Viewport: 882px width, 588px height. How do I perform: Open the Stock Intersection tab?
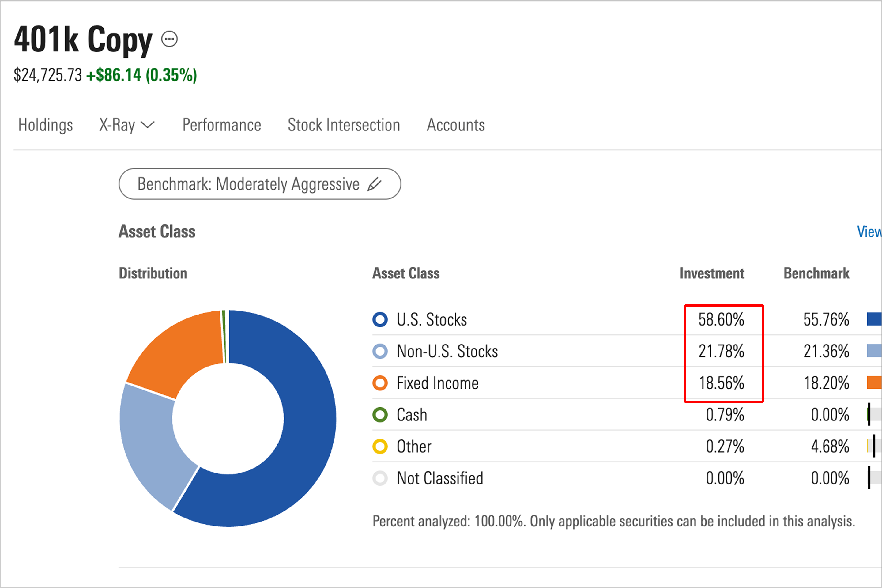tap(344, 125)
